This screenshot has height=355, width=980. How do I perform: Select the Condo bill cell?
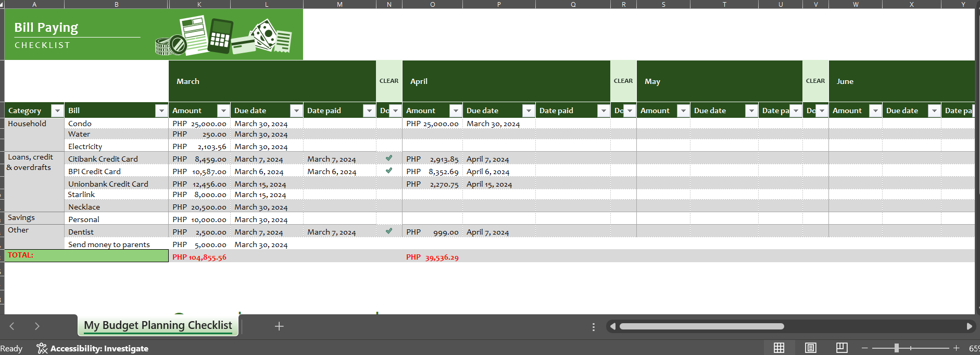point(117,124)
